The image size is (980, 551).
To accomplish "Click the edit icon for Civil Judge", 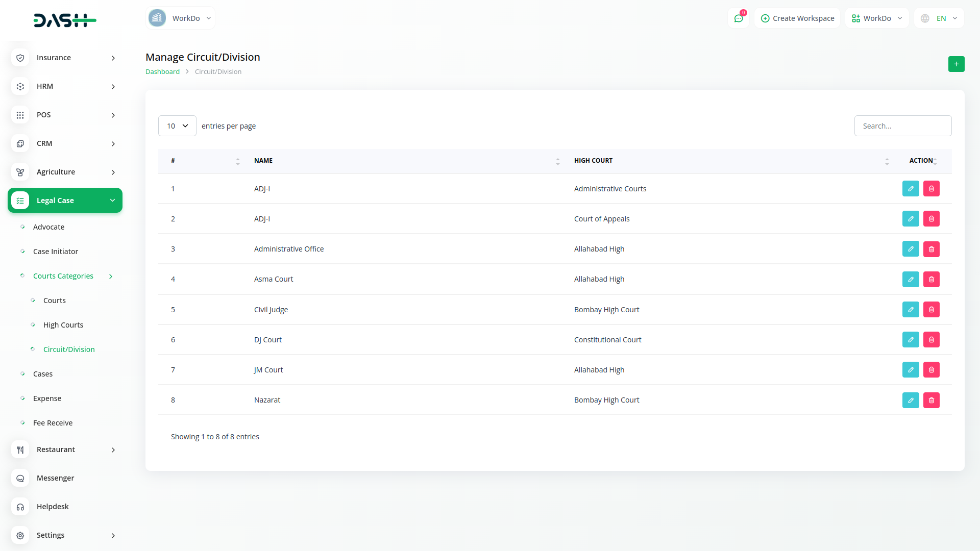I will pyautogui.click(x=910, y=310).
